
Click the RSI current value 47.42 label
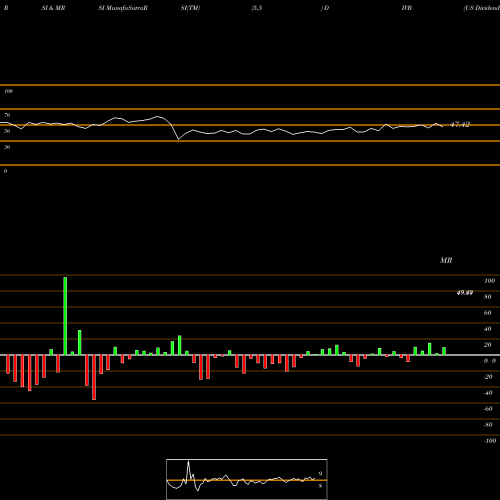click(x=460, y=124)
